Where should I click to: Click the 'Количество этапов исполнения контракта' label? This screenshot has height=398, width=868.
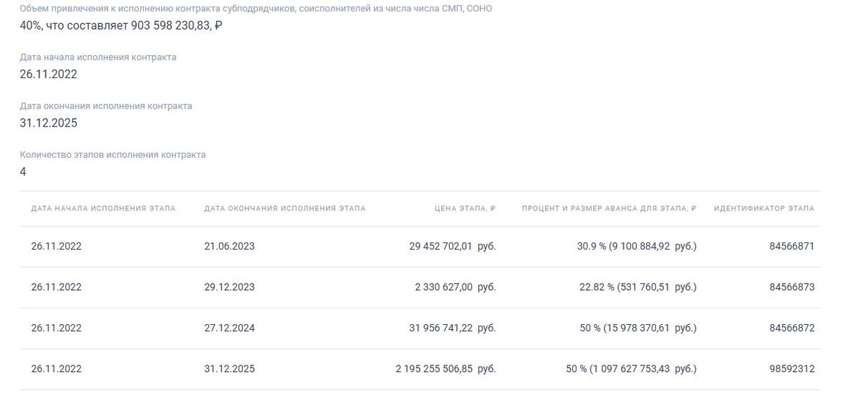pyautogui.click(x=113, y=155)
